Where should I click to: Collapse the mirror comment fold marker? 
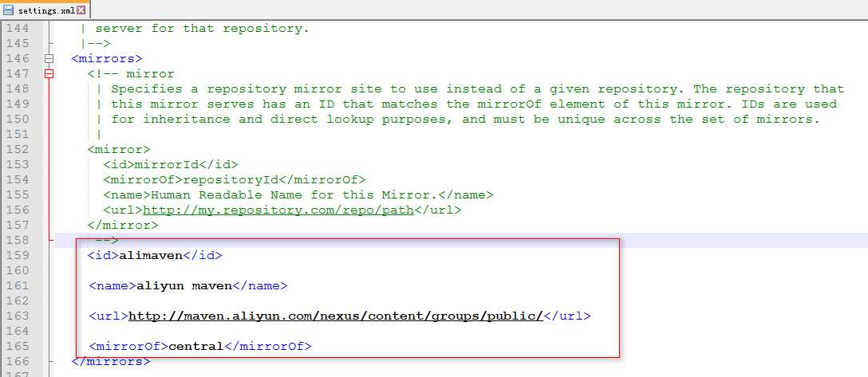[x=49, y=73]
